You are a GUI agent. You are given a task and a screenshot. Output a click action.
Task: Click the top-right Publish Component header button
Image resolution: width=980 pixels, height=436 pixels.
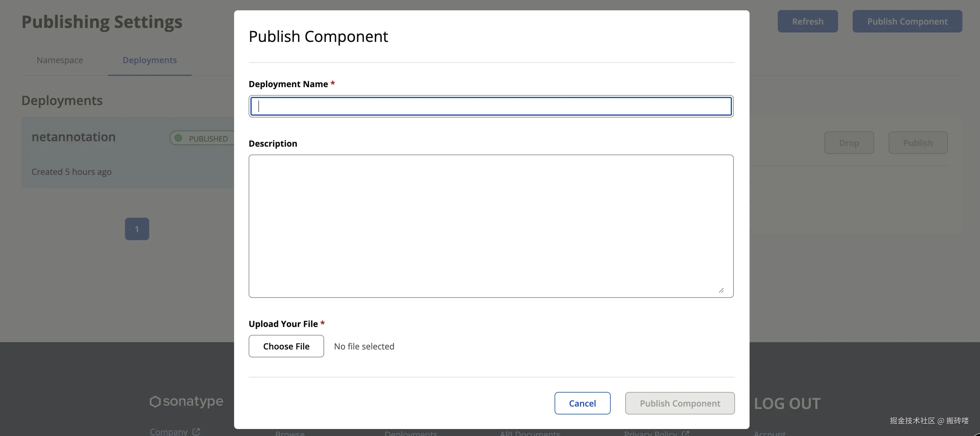point(907,21)
